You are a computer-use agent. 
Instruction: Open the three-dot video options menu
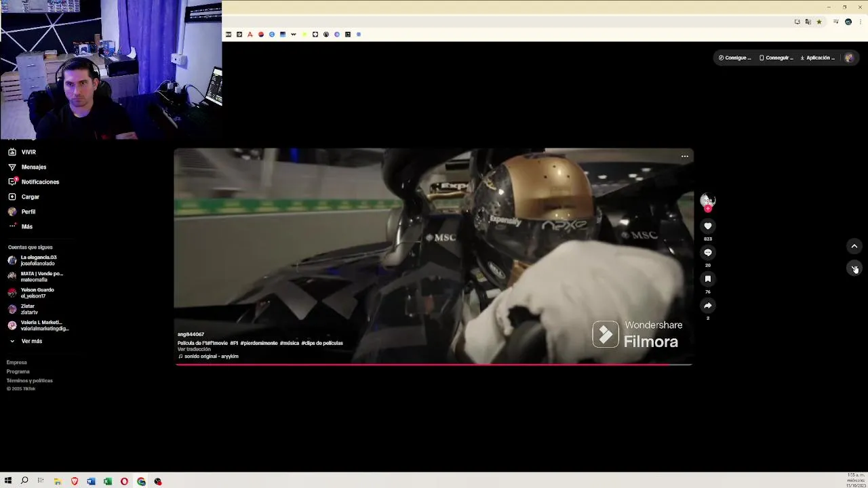click(685, 157)
